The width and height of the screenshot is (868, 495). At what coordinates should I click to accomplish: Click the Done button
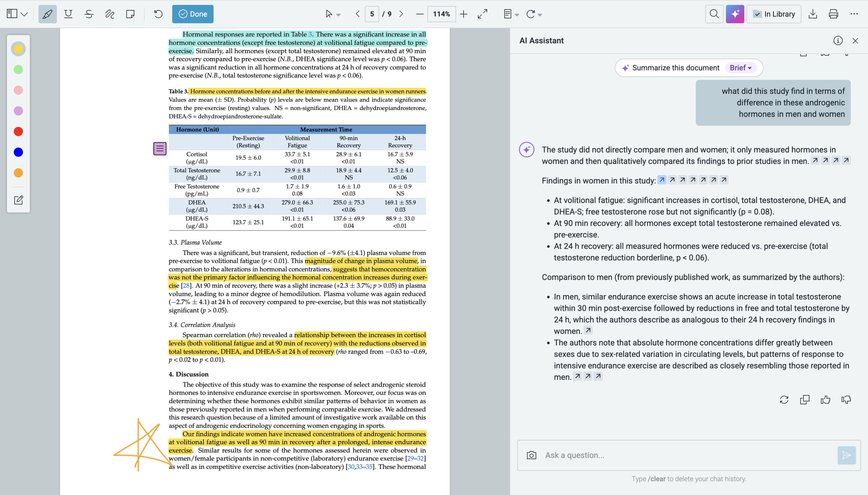pyautogui.click(x=193, y=14)
